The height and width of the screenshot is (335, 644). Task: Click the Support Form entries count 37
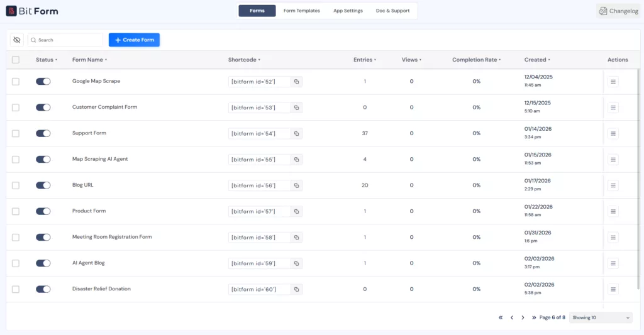click(x=365, y=133)
